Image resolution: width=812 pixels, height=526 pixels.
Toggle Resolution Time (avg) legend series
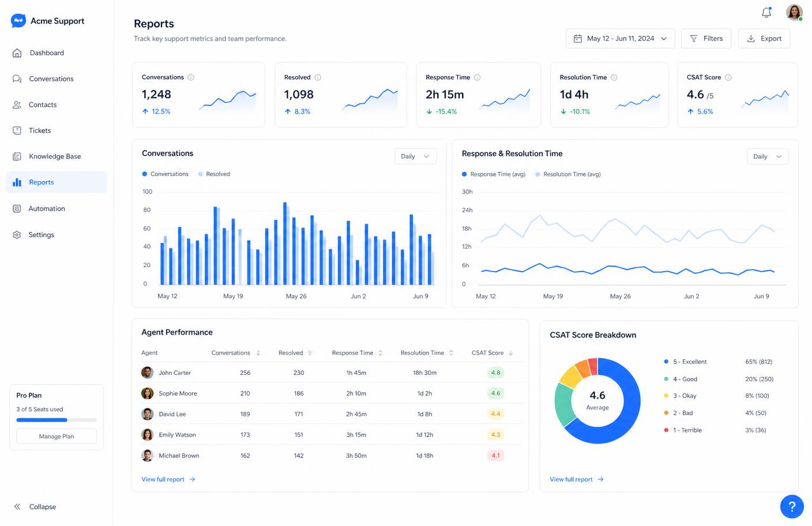pyautogui.click(x=568, y=174)
